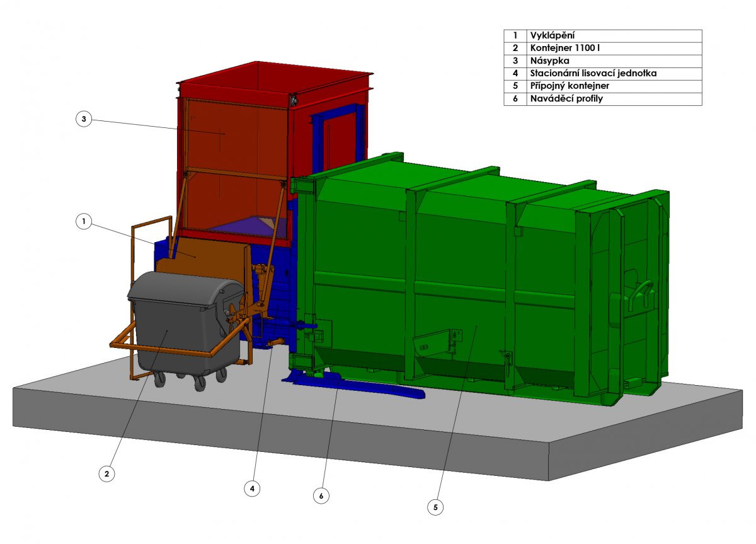Select the legend text 'Vyklápění'
Viewport: 756px width, 544px height.
click(552, 35)
